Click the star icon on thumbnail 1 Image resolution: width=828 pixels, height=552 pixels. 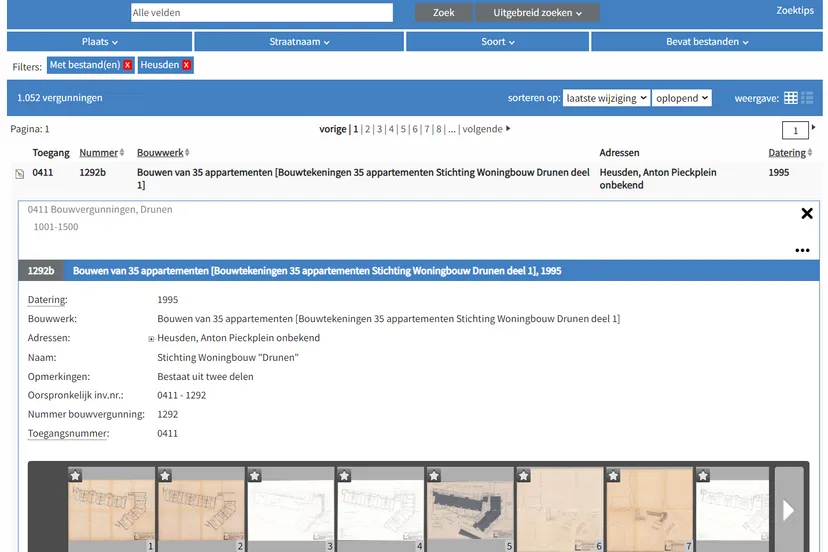tap(76, 475)
